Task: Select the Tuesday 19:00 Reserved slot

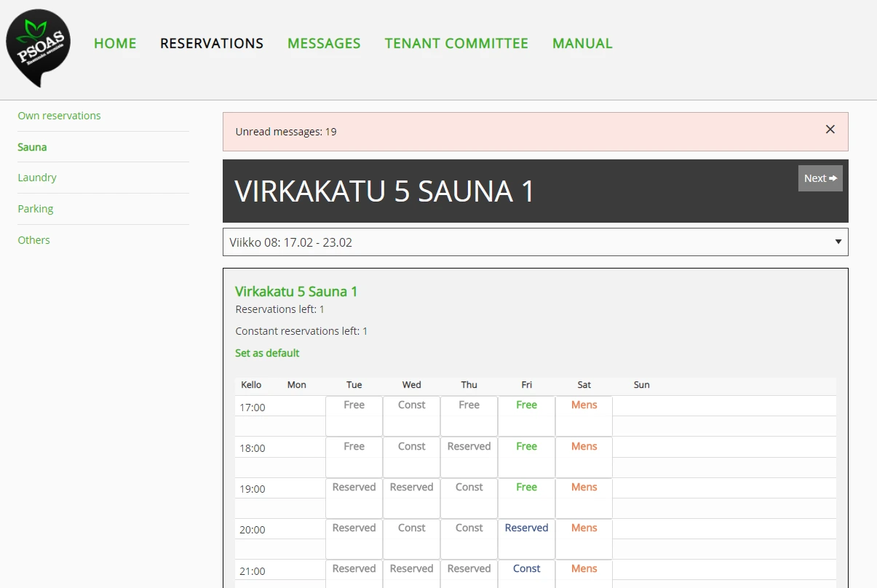Action: 354,498
